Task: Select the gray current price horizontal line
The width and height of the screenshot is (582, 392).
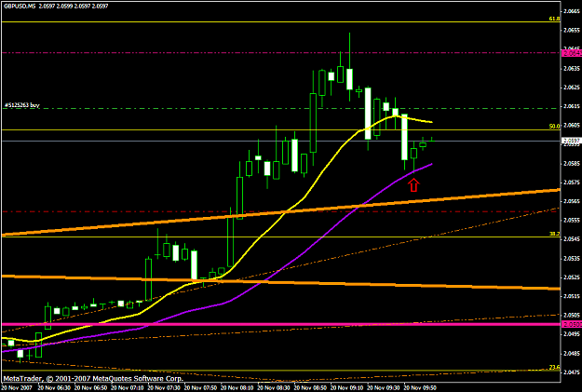Action: [x=281, y=141]
